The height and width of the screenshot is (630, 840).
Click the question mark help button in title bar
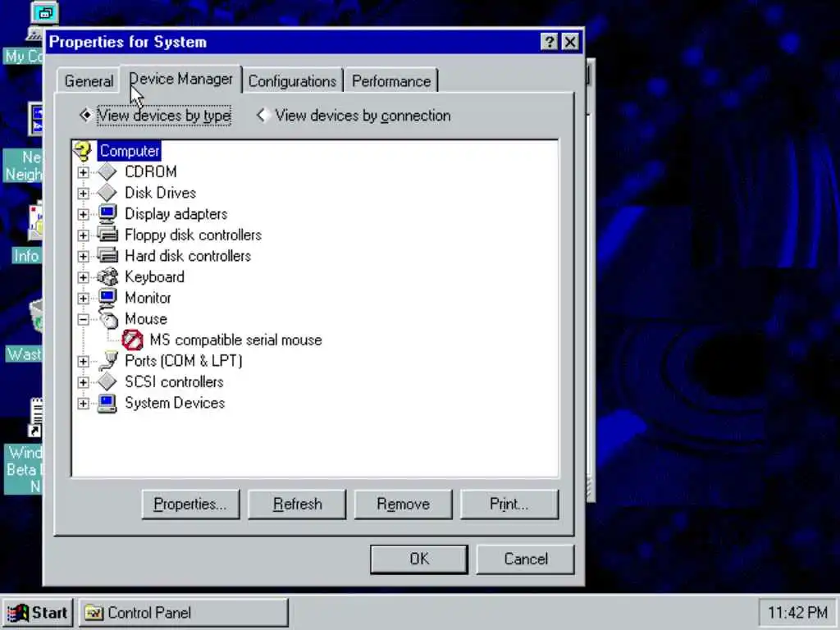coord(549,42)
